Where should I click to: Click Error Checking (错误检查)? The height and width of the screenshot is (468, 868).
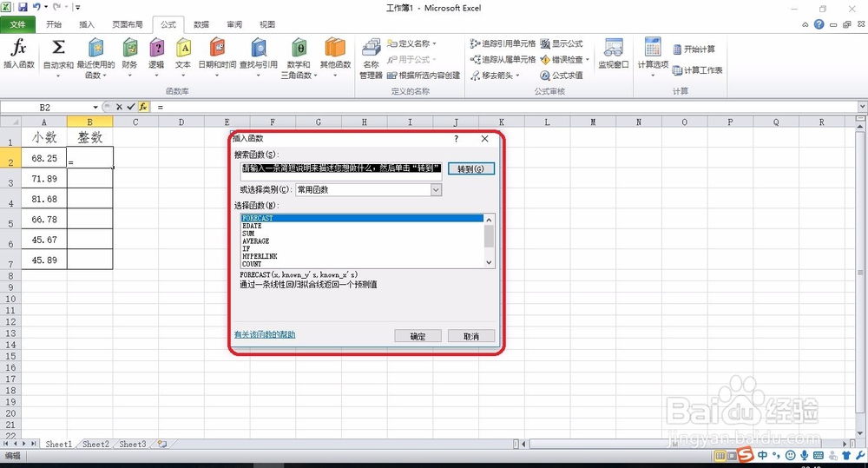point(562,59)
